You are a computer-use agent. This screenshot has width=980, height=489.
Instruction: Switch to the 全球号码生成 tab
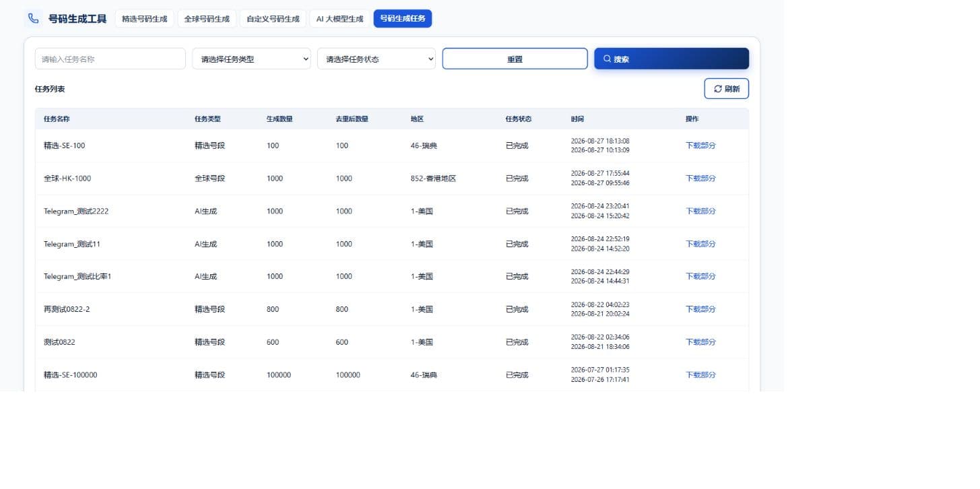tap(207, 19)
